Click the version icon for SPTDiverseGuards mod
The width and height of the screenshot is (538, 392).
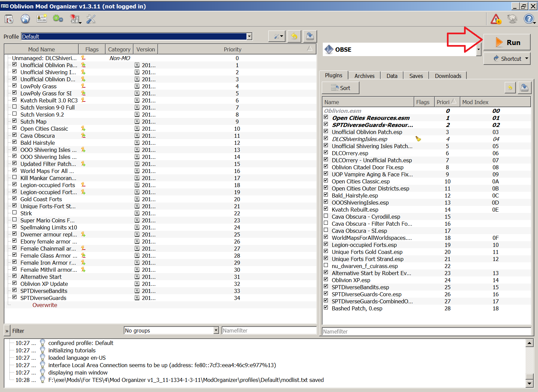(137, 298)
